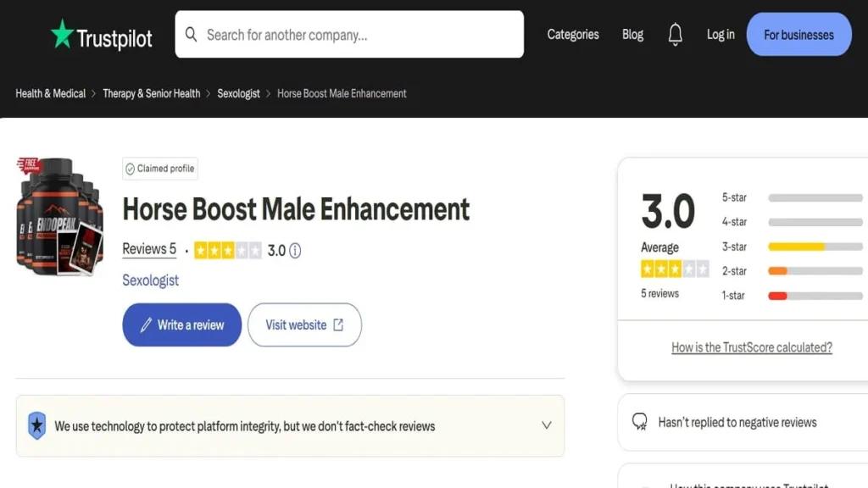
Task: Click the Horse Boost Male Enhancement heading
Action: tap(296, 209)
